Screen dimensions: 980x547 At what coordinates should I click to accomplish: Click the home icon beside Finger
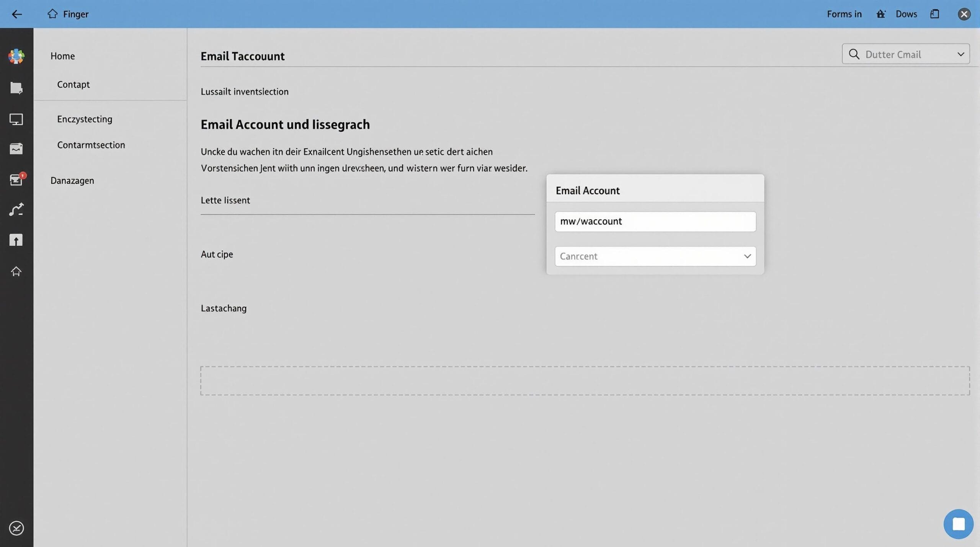point(52,14)
